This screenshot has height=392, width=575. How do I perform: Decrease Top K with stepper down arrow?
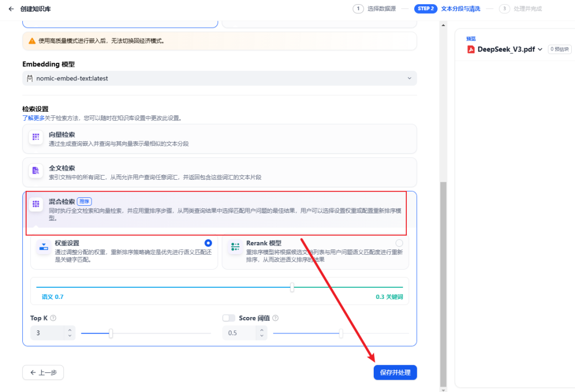pyautogui.click(x=70, y=336)
